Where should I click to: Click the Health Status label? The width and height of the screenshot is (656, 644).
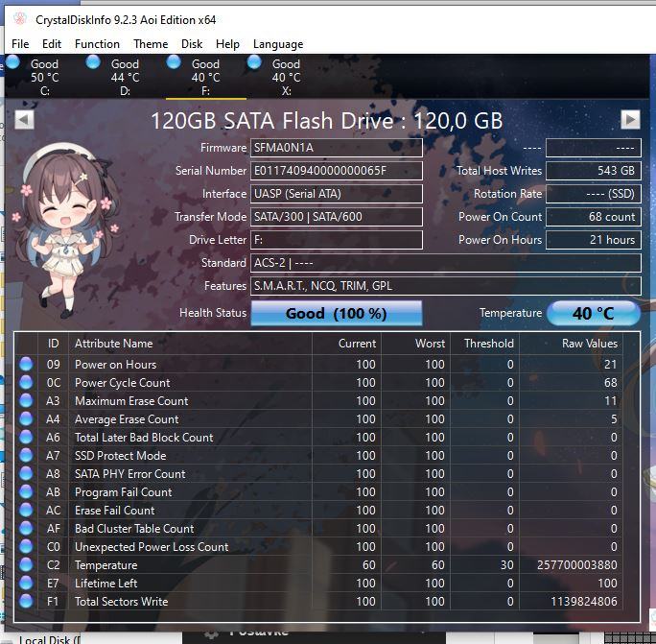[x=213, y=313]
